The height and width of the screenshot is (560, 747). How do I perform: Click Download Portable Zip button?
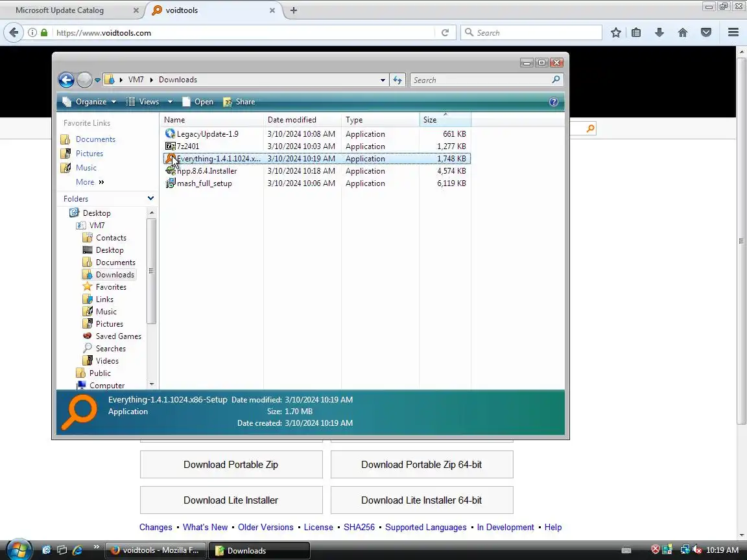click(231, 464)
